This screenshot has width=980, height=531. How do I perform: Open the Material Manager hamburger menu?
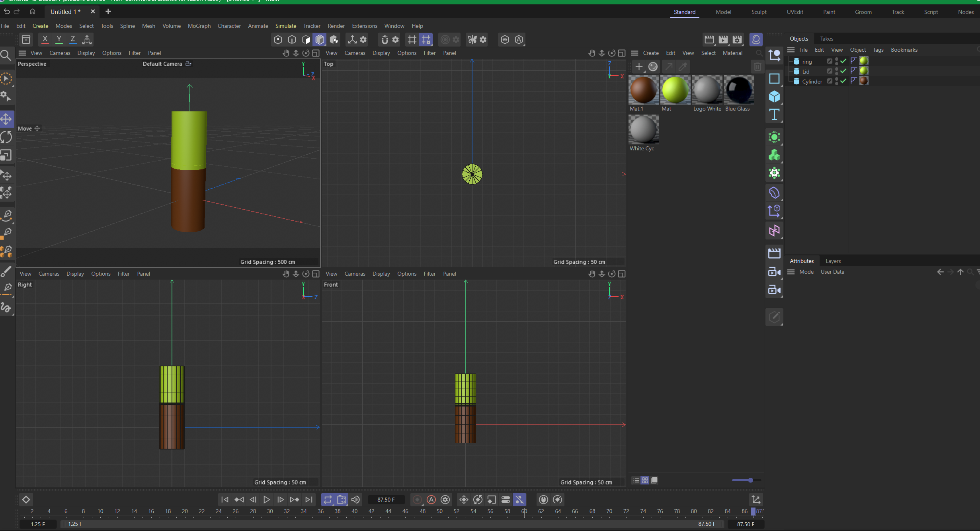pyautogui.click(x=634, y=53)
